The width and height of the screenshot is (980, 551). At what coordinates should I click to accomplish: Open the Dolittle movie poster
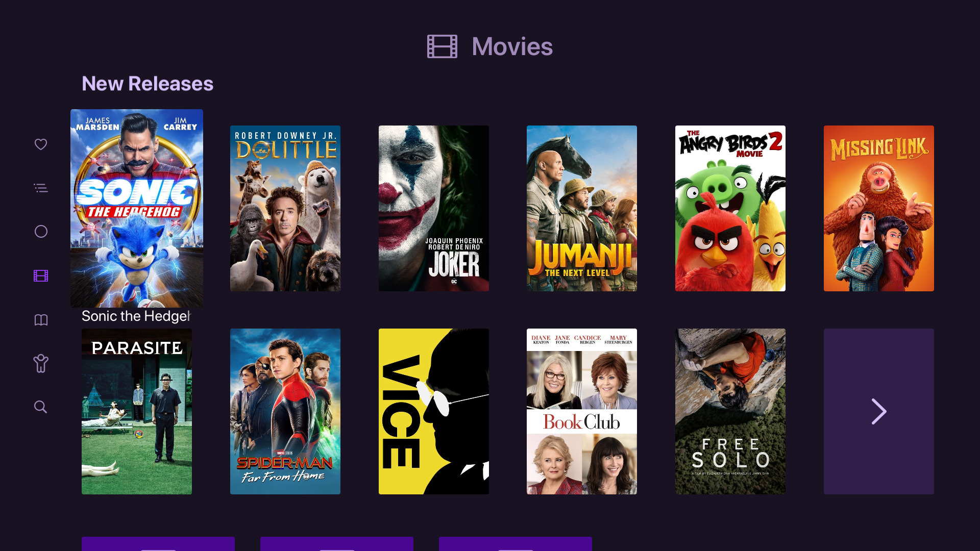[x=285, y=208]
